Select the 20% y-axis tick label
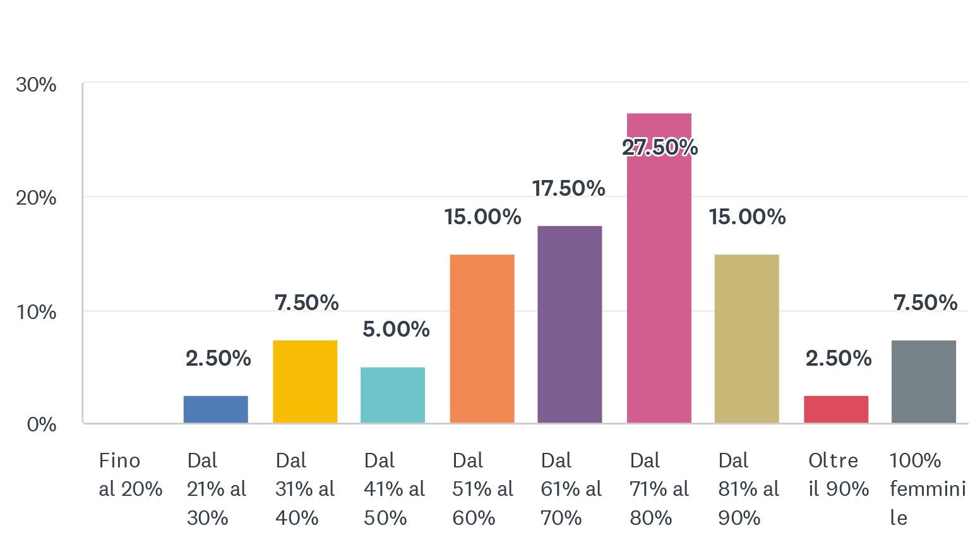The width and height of the screenshot is (980, 559). (x=36, y=198)
